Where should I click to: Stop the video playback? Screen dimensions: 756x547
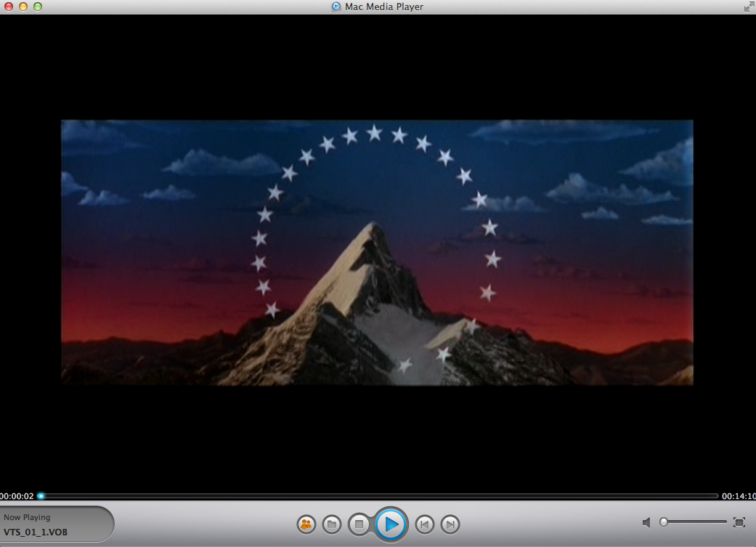pyautogui.click(x=359, y=524)
